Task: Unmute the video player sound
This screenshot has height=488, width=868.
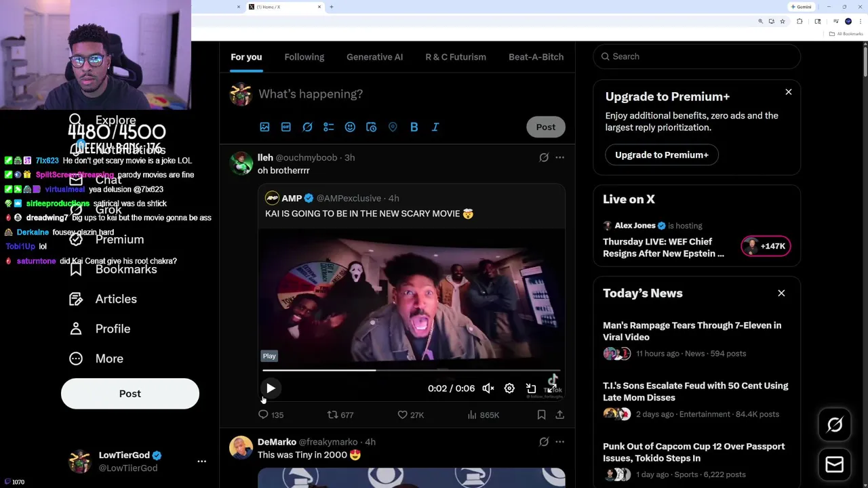Action: point(488,388)
